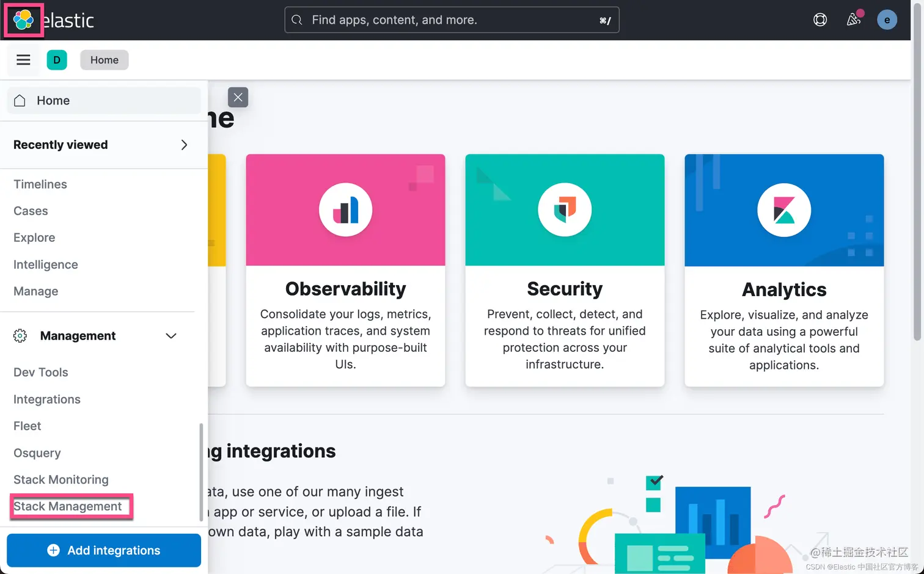The height and width of the screenshot is (574, 924).
Task: Click the Security card description text
Action: click(565, 339)
